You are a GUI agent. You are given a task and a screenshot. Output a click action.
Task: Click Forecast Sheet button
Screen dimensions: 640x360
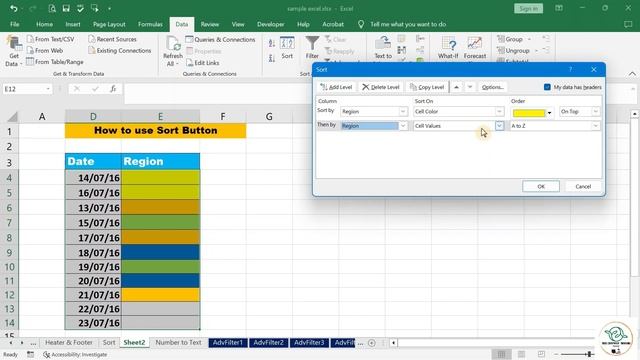[475, 48]
